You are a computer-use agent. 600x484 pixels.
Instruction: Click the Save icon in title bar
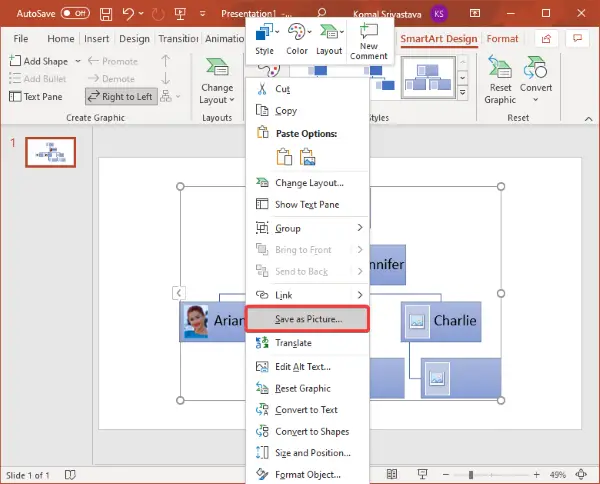click(106, 14)
